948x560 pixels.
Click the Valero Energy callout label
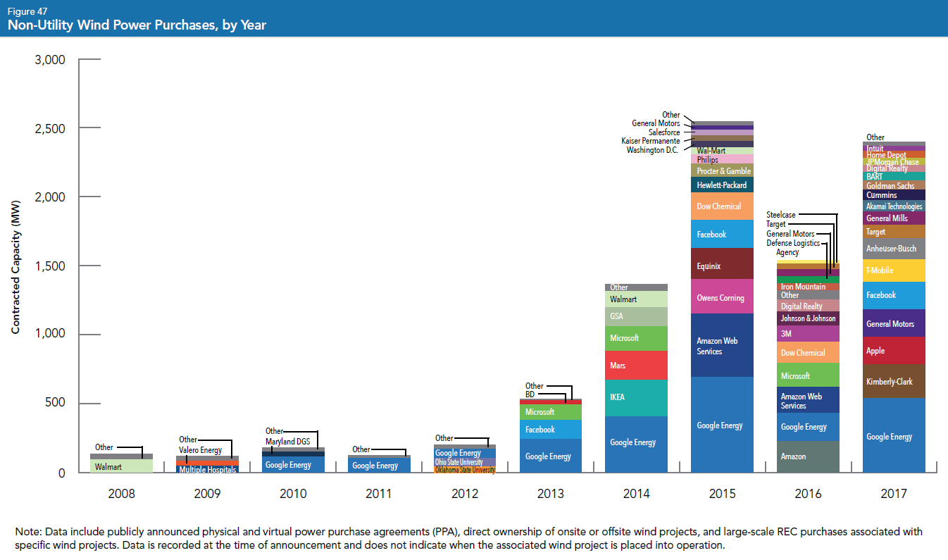pos(200,450)
